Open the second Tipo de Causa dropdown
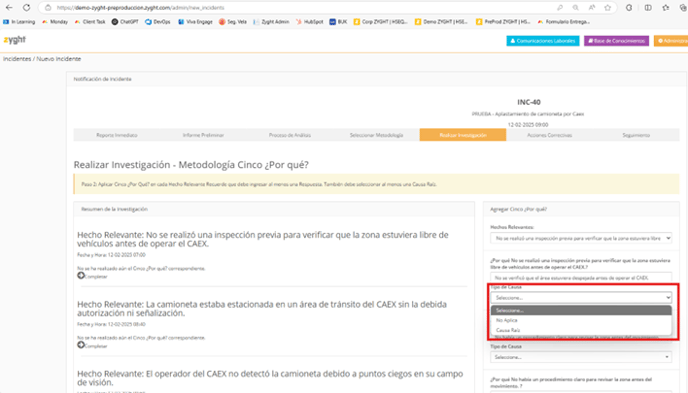 (581, 357)
